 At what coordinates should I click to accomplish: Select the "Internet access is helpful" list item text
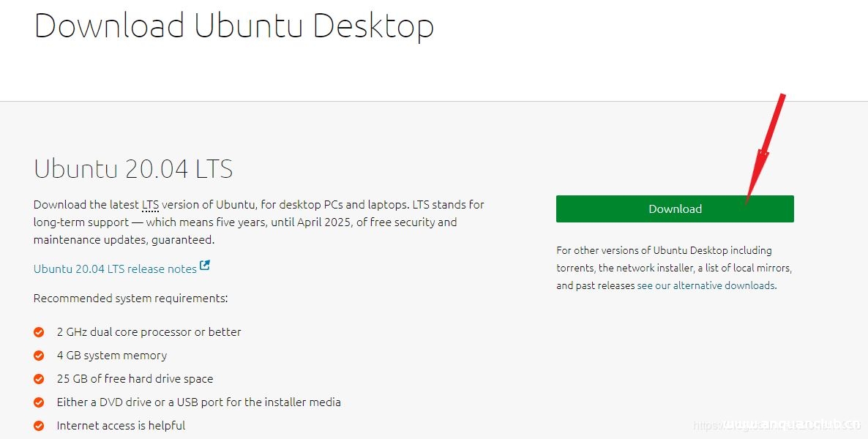point(121,425)
